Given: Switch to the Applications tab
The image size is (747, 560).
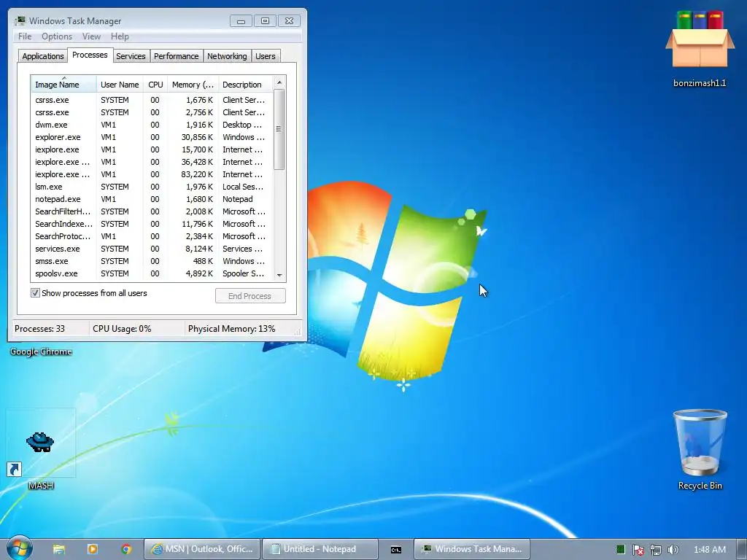Looking at the screenshot, I should point(43,56).
